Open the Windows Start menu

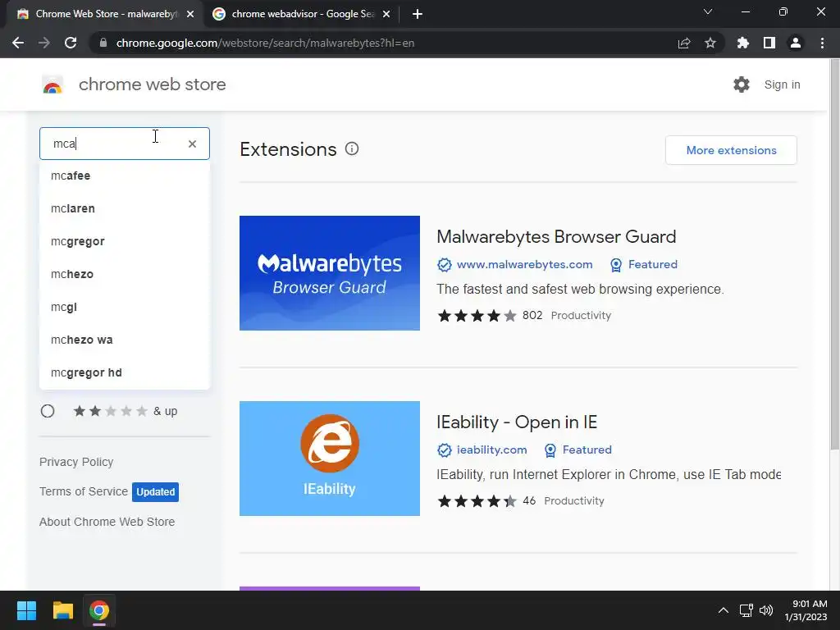(x=26, y=610)
